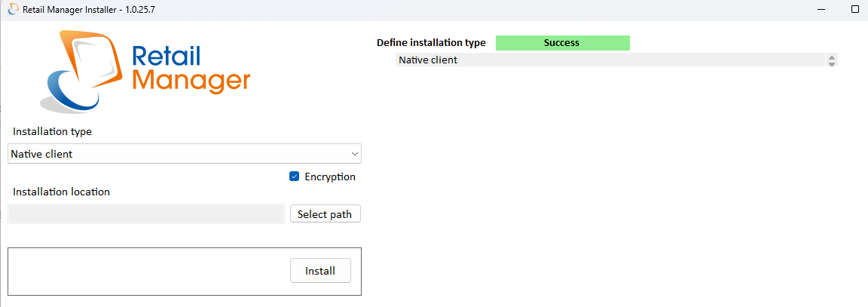Click the Retail Manager logo image
The width and height of the screenshot is (868, 307).
145,71
